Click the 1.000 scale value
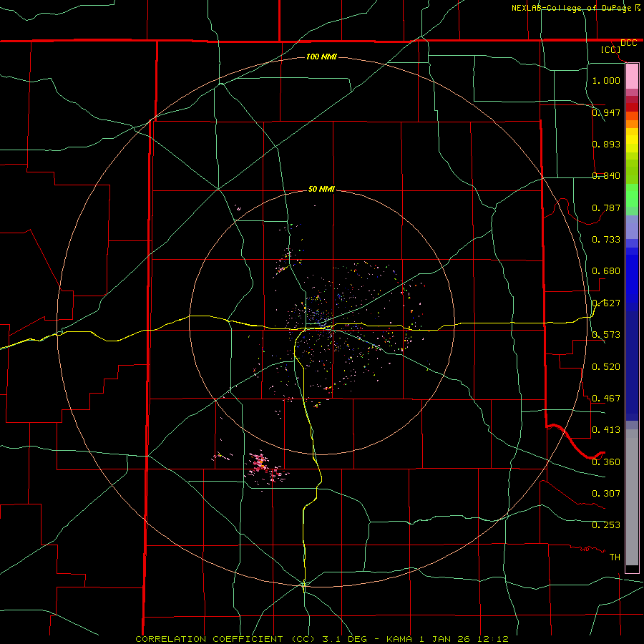Viewport: 644px width, 644px height. [x=606, y=80]
